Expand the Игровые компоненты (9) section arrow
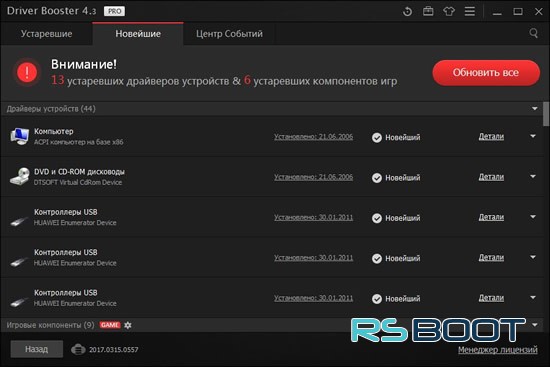The height and width of the screenshot is (367, 550). pyautogui.click(x=534, y=325)
